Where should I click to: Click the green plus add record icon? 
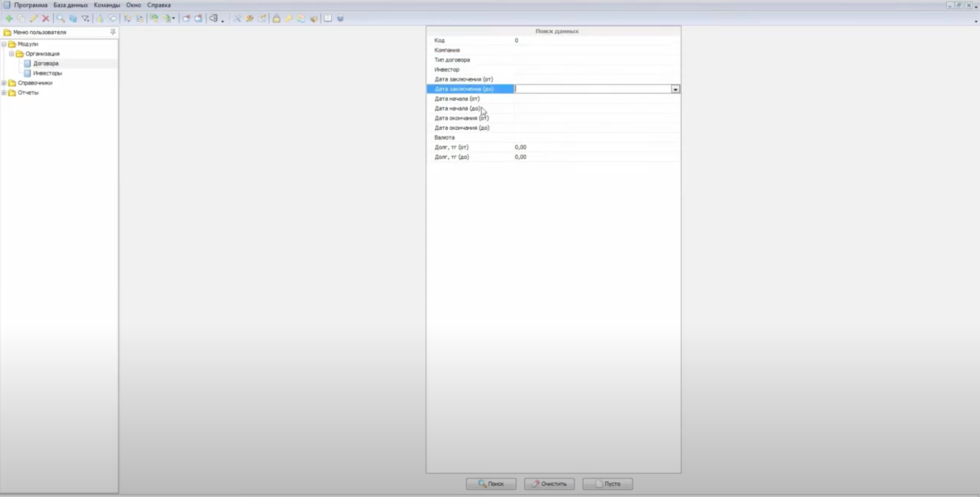(x=9, y=18)
